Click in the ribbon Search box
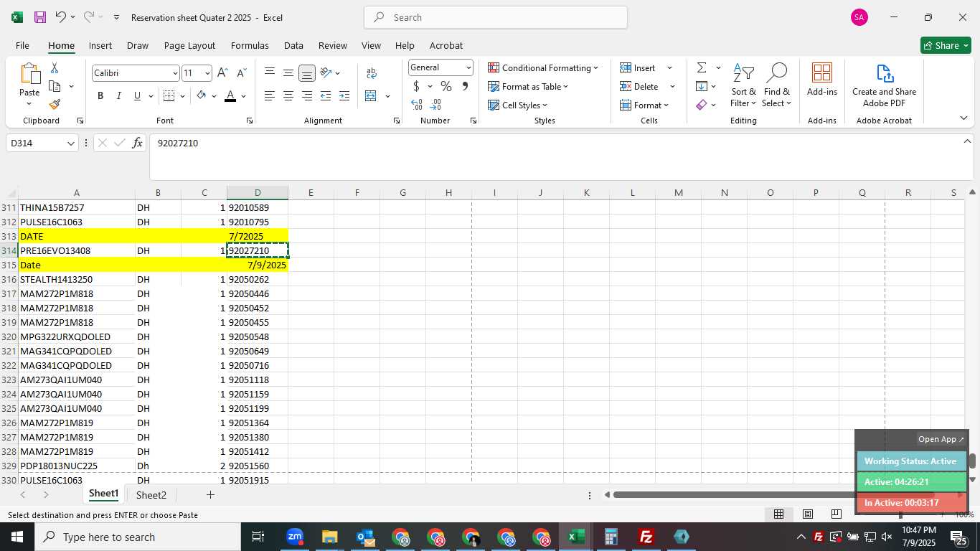Viewport: 980px width, 551px height. coord(496,17)
